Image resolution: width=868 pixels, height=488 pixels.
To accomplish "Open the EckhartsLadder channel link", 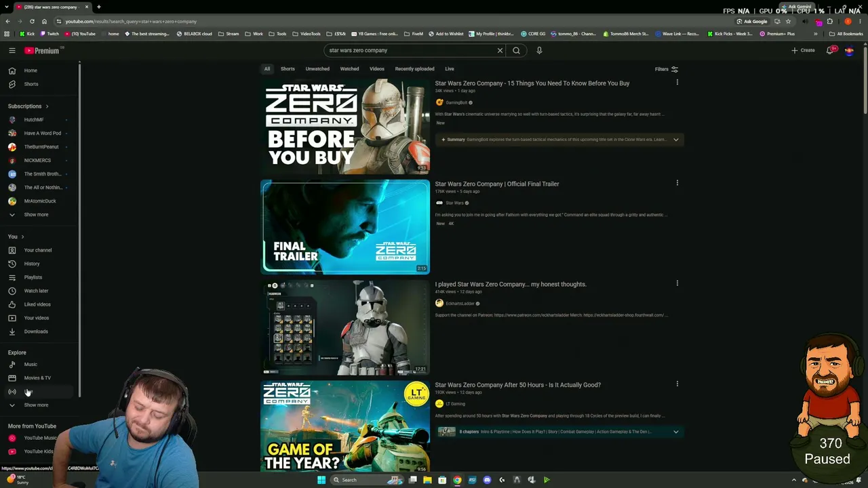I will click(x=460, y=304).
